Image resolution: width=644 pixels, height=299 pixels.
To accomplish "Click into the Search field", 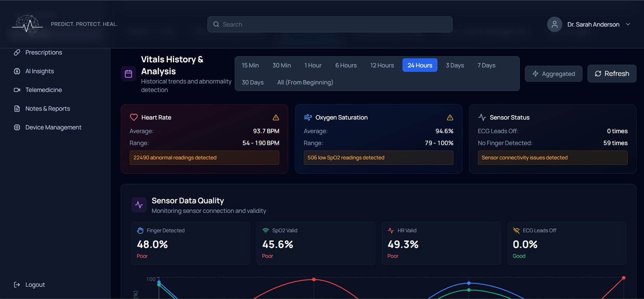I will coord(330,25).
